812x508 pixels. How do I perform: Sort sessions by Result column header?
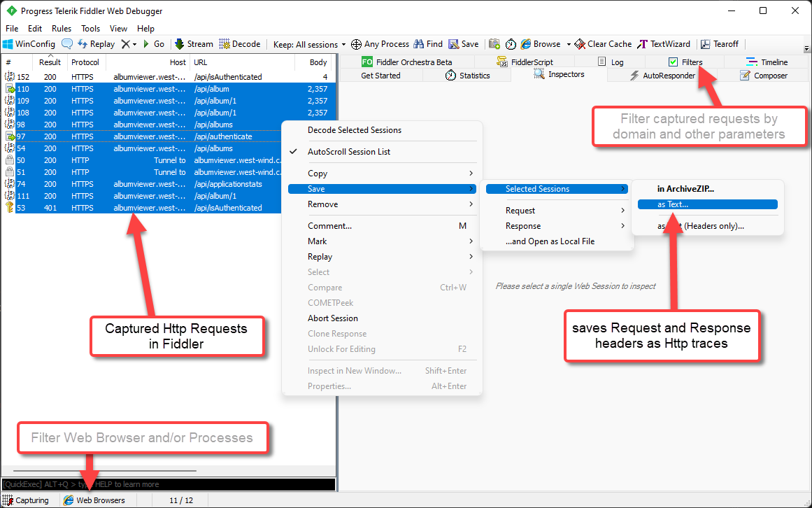pos(50,62)
